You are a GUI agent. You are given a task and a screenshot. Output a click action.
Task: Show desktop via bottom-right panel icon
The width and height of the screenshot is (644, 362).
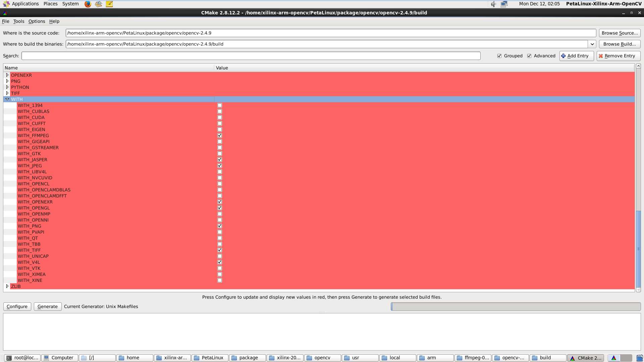pos(640,358)
